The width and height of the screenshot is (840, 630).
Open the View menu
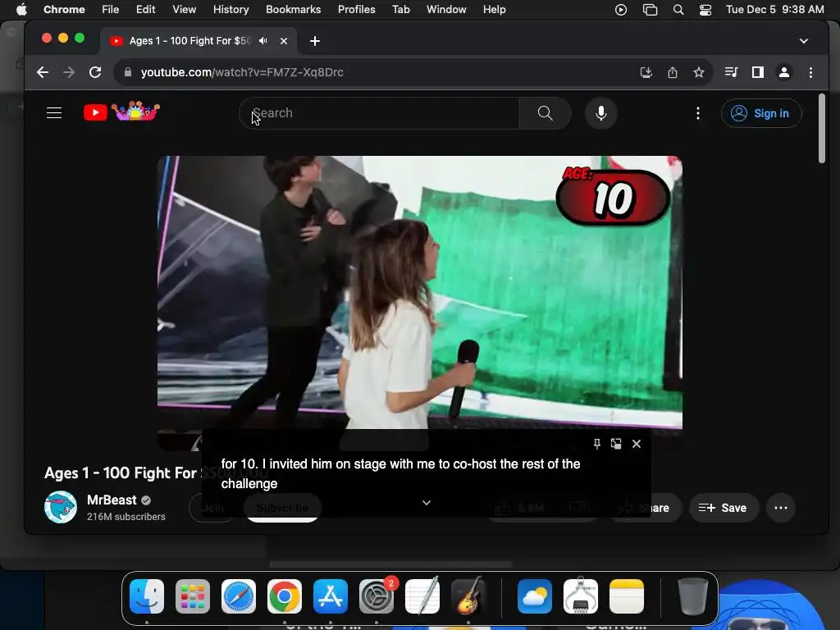[x=184, y=10]
